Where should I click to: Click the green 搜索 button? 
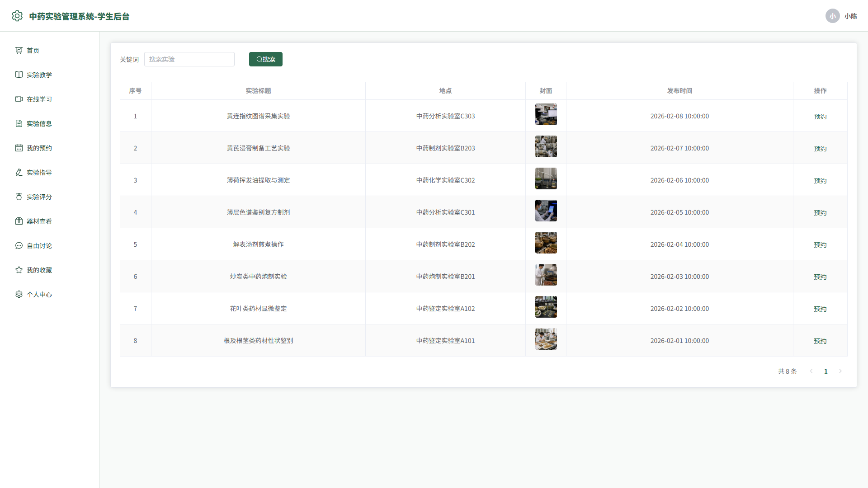tap(266, 59)
